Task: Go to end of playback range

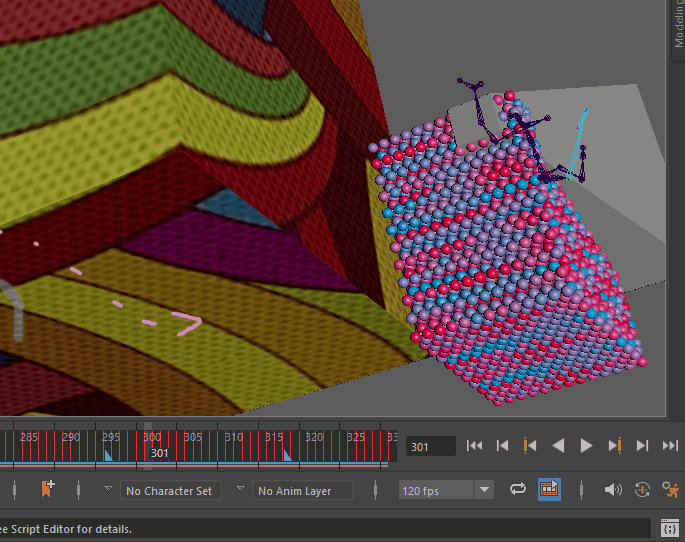Action: (x=670, y=446)
